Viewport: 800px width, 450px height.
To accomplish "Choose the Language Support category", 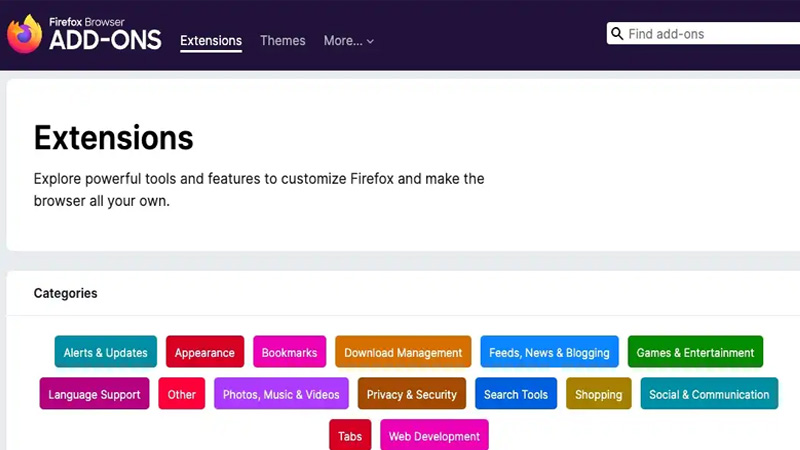I will [94, 394].
